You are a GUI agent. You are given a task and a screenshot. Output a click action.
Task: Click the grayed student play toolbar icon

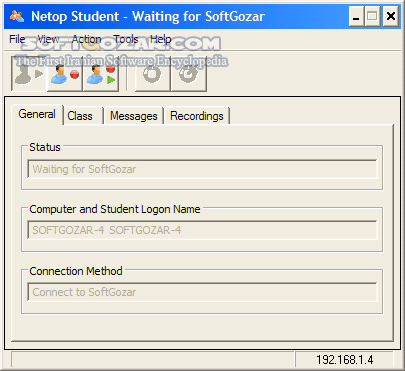(29, 74)
